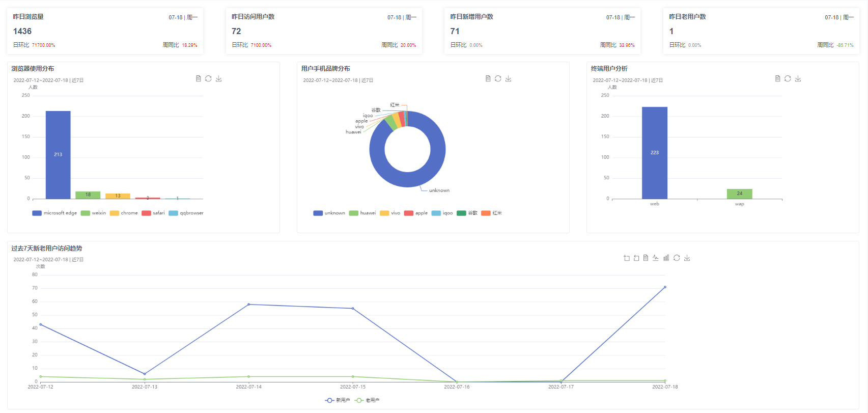Viewport: 868px width, 413px height.
Task: Open data view of terminal user chart
Action: 777,78
